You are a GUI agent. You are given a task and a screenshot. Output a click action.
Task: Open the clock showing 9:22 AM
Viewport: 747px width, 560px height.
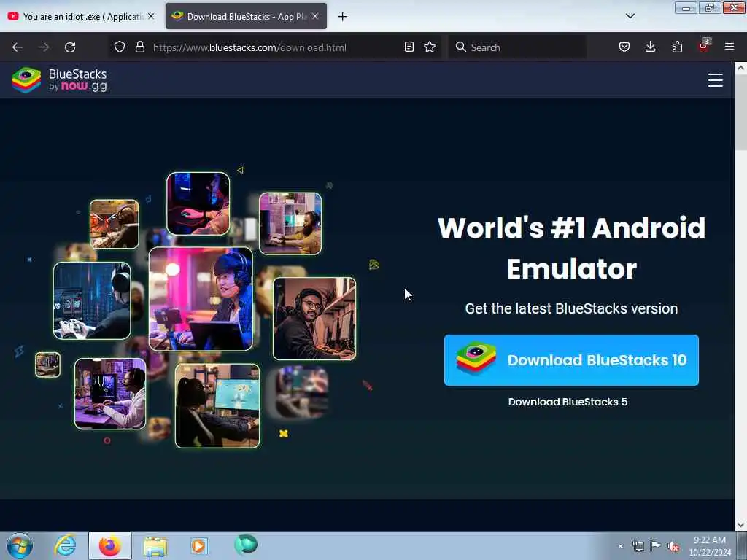[x=710, y=546]
